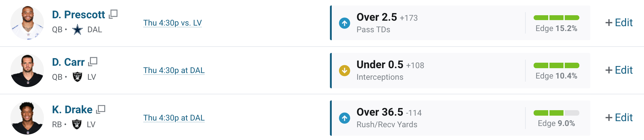Click the blue up arrow for Rush/Recv Yards
This screenshot has width=644, height=140.
point(345,118)
